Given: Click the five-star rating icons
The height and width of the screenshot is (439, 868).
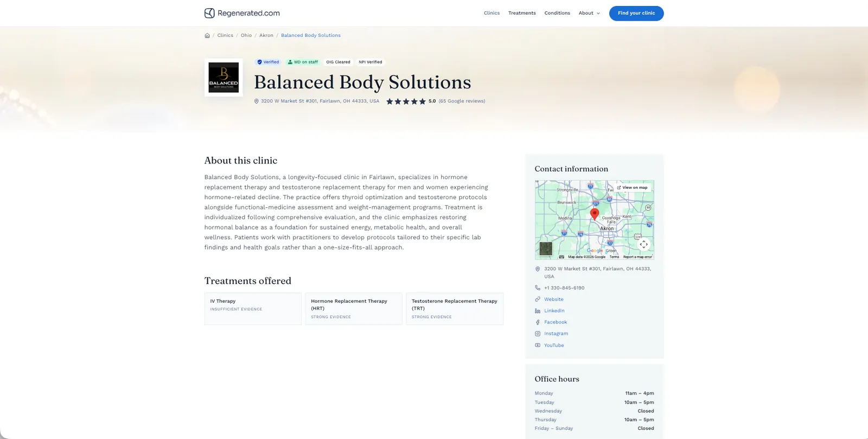Looking at the screenshot, I should click(406, 101).
